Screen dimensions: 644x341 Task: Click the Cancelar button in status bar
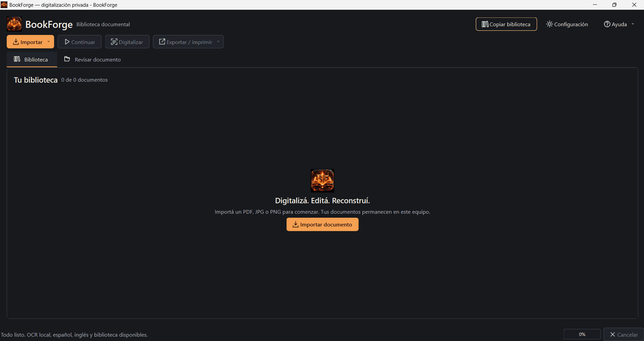(x=624, y=335)
